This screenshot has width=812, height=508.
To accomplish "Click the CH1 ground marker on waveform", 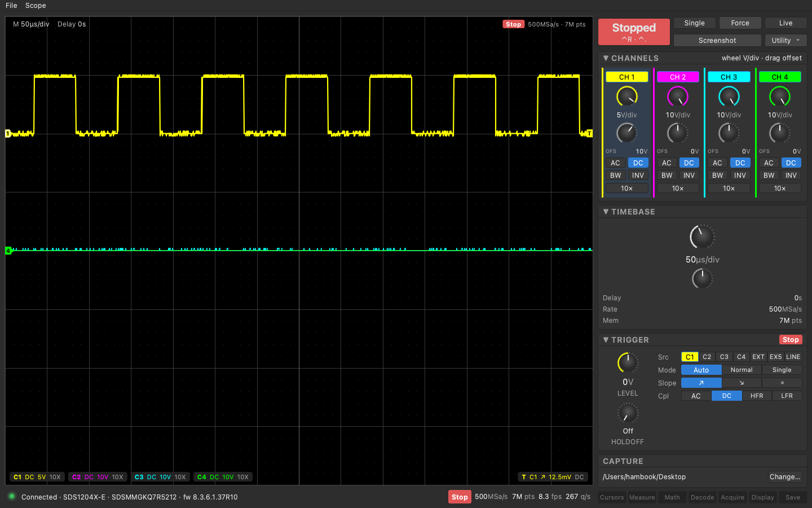I will point(8,134).
